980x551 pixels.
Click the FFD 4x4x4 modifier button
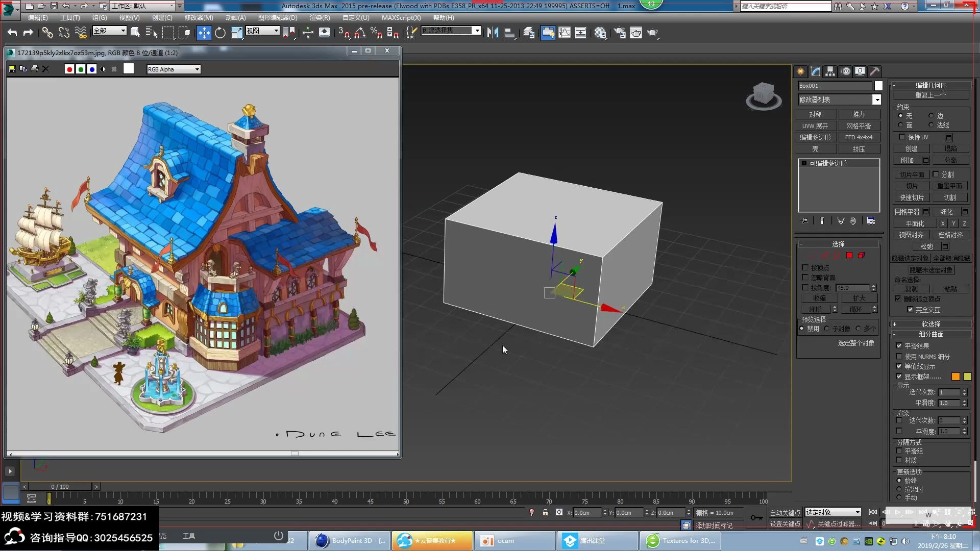[x=860, y=137]
